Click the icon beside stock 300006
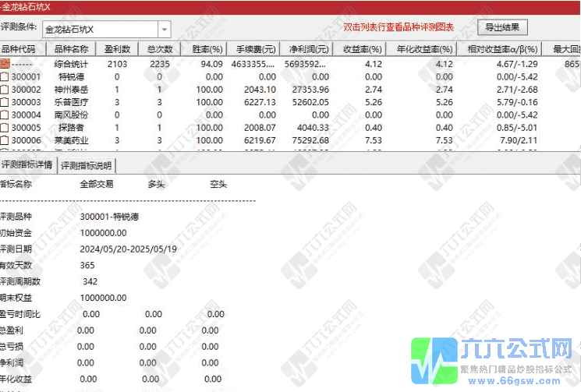The image size is (581, 392). [5, 139]
